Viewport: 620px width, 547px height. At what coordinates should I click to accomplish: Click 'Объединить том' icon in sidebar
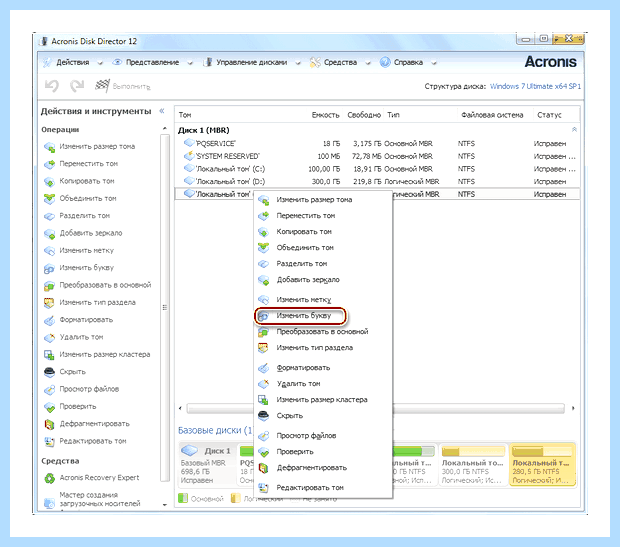(x=49, y=199)
